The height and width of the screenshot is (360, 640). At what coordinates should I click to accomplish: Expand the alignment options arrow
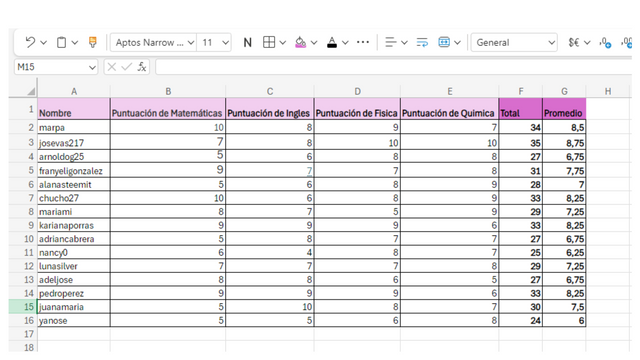(404, 42)
